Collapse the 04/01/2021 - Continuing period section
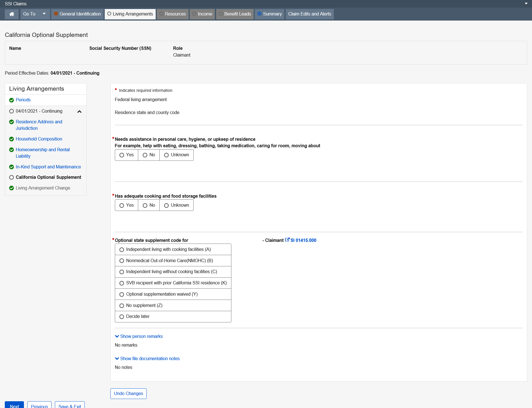This screenshot has height=408, width=532. (79, 112)
